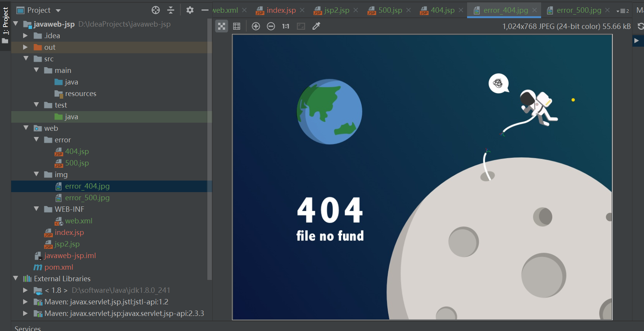The width and height of the screenshot is (644, 331).
Task: Collapse External Libraries node
Action: click(16, 279)
